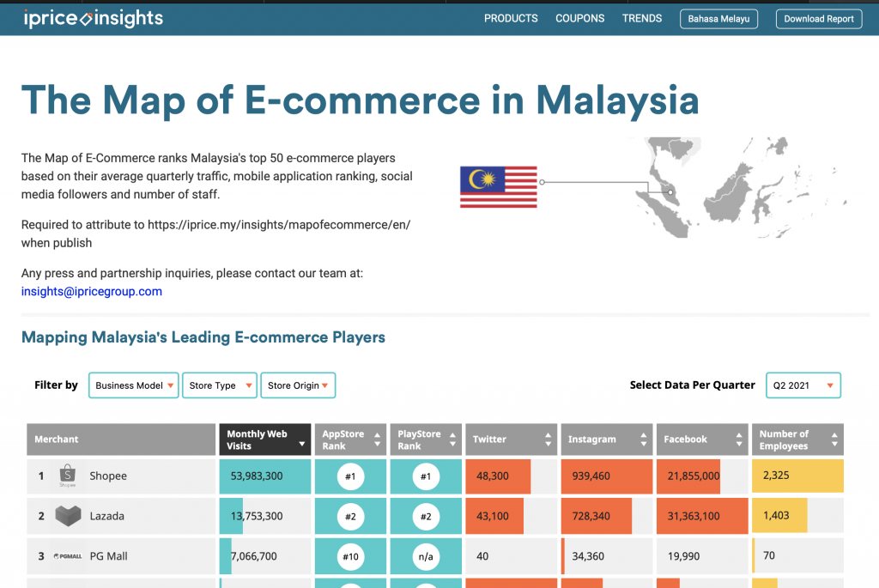
Task: Sort by Number of Employees arrows
Action: (x=834, y=439)
